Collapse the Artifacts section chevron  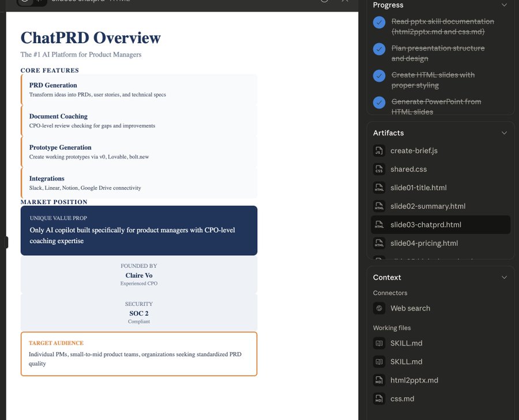pos(504,133)
